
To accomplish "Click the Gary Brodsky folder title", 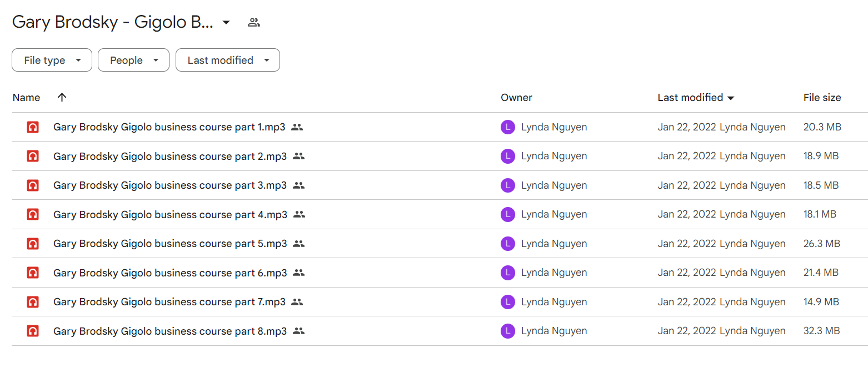I will tap(113, 22).
